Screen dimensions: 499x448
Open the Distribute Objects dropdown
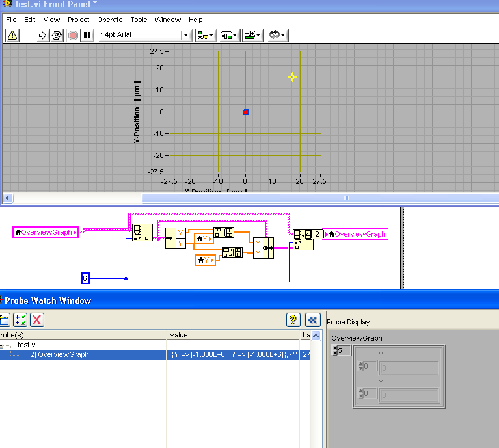229,35
